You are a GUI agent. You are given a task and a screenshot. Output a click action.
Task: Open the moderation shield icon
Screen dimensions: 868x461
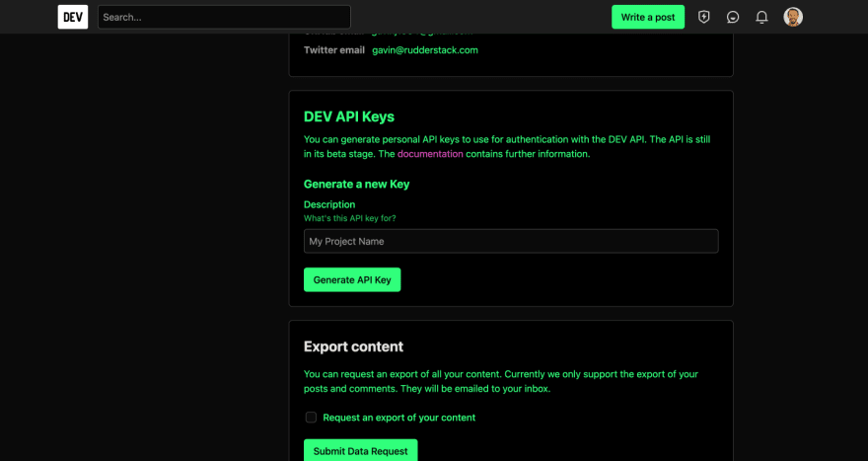coord(703,17)
